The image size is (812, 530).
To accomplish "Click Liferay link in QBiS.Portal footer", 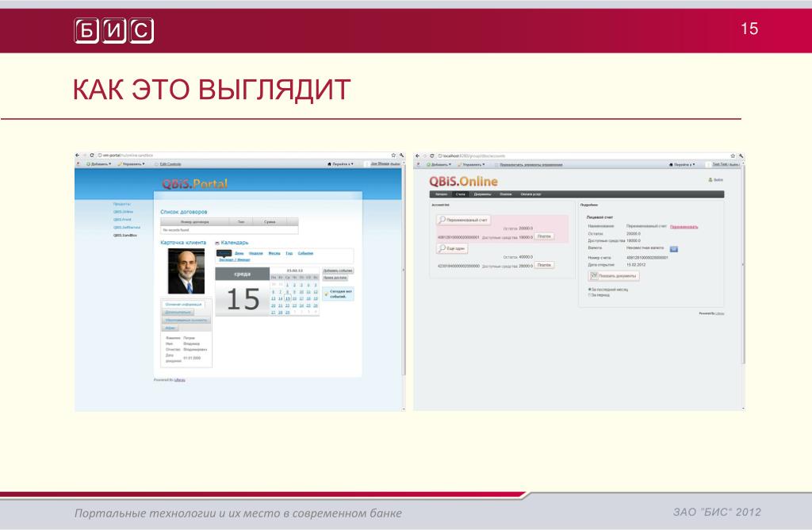I will click(x=179, y=380).
